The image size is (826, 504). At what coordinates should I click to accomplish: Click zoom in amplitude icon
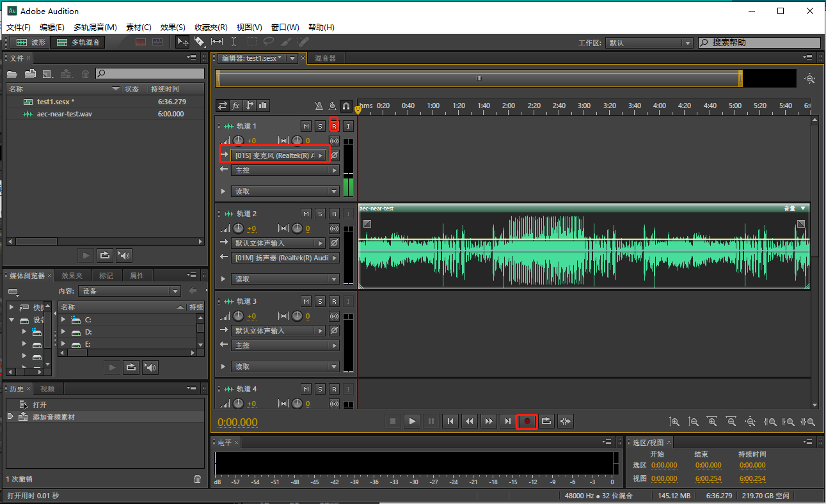coord(674,422)
